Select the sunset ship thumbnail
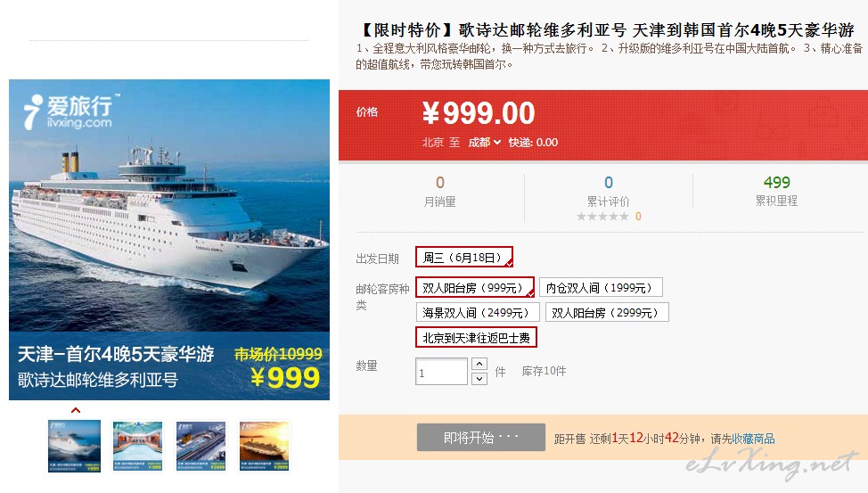 click(x=264, y=446)
